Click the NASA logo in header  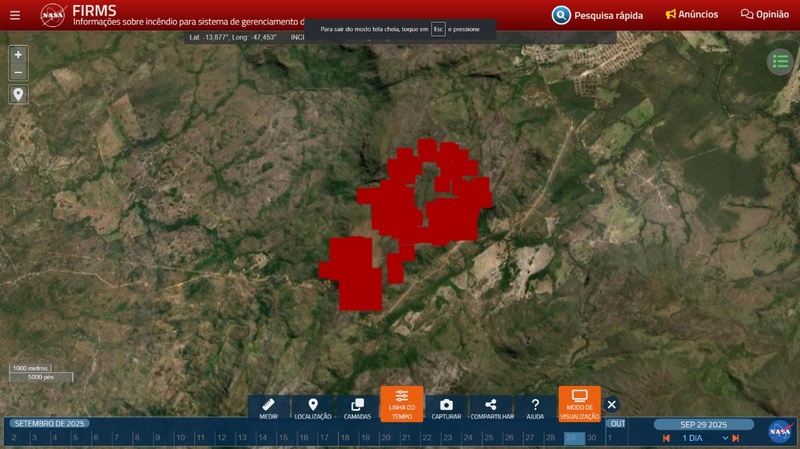(x=53, y=15)
